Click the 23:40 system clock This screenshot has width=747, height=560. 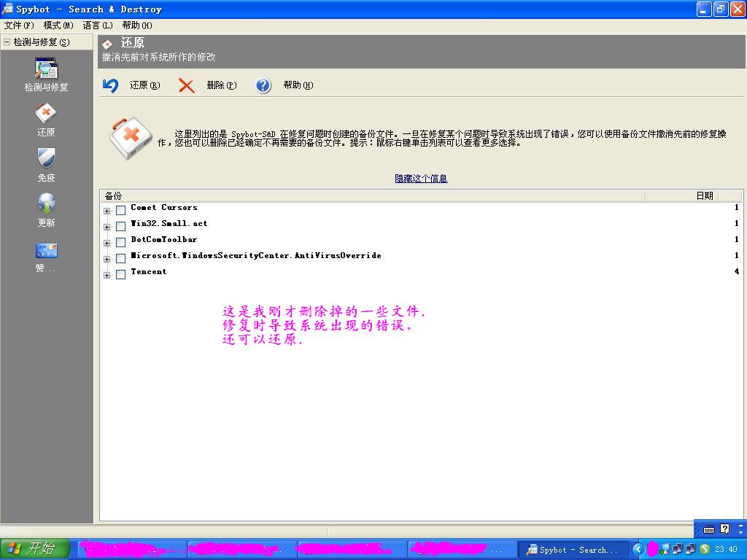(726, 550)
